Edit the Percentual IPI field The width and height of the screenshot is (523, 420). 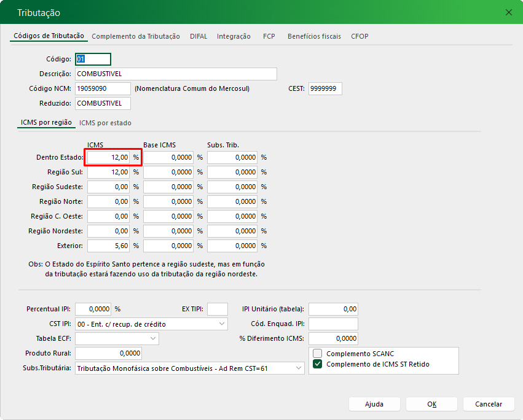pyautogui.click(x=93, y=309)
